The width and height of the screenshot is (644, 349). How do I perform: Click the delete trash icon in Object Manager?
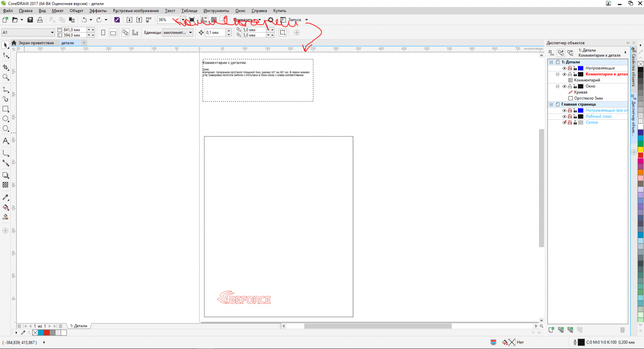pyautogui.click(x=623, y=330)
